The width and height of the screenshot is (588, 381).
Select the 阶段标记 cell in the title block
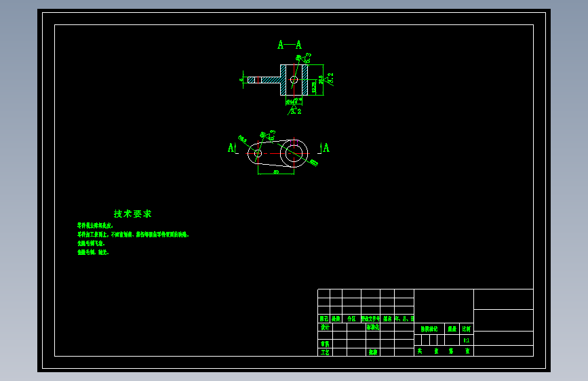coord(429,329)
